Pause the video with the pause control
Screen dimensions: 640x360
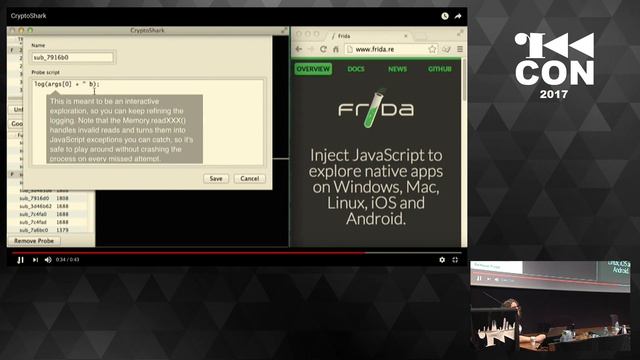coord(20,260)
